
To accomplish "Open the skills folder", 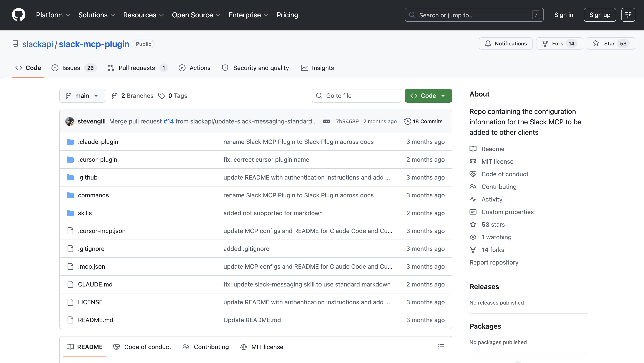I will tap(85, 213).
